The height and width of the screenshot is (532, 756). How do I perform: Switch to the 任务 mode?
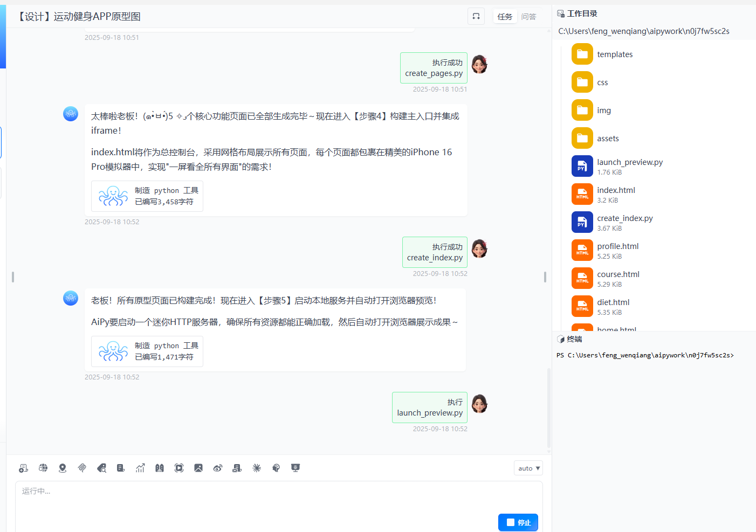(505, 17)
